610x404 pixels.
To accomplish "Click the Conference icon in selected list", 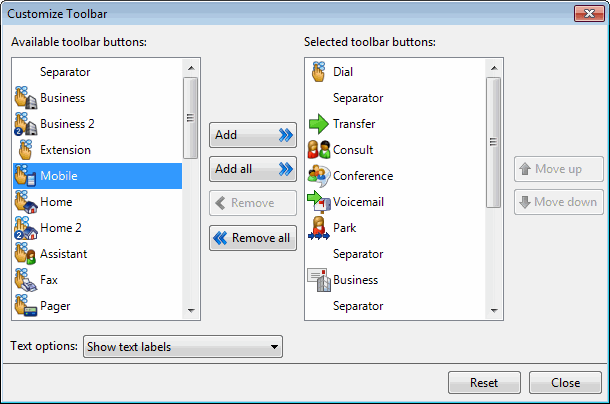I will (319, 176).
